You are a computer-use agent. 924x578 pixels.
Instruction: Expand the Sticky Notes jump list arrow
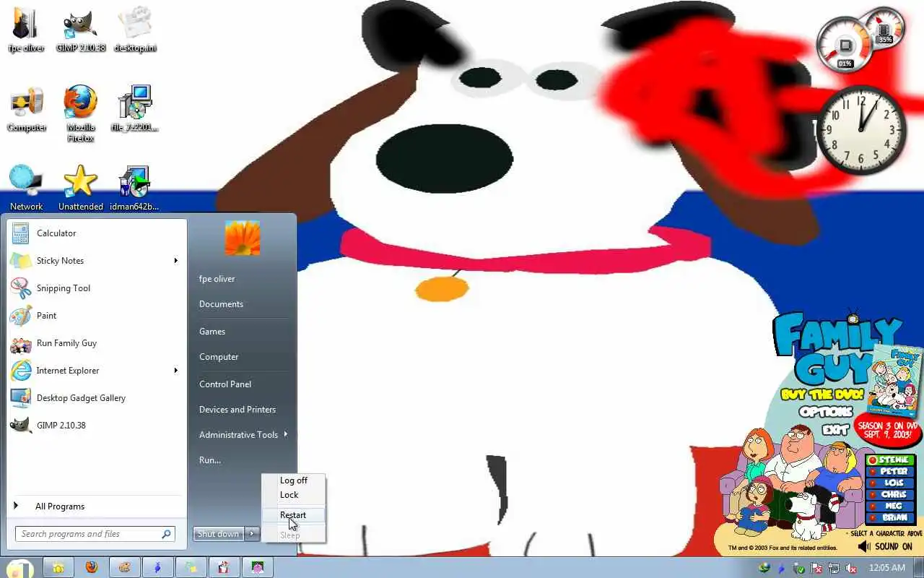(x=175, y=261)
